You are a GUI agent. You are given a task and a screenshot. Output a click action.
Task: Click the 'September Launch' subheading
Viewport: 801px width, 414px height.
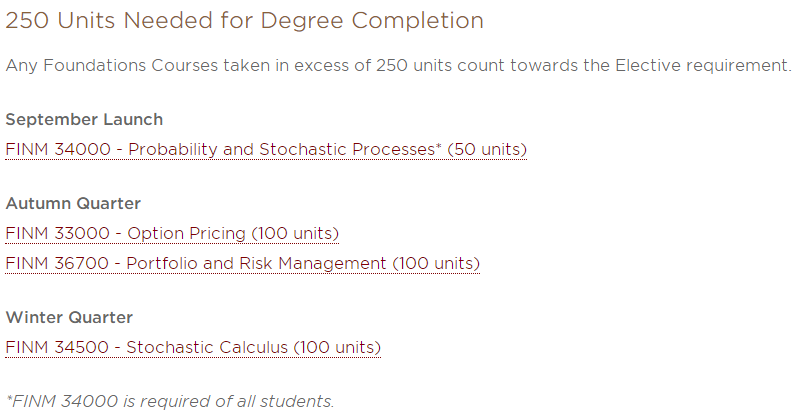[84, 120]
